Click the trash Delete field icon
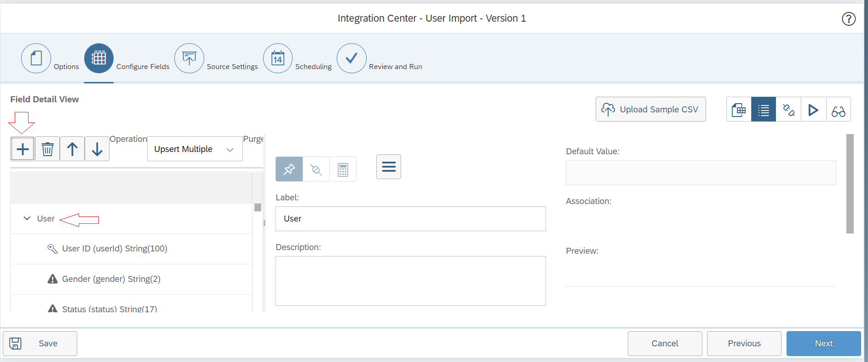868x362 pixels. click(47, 149)
